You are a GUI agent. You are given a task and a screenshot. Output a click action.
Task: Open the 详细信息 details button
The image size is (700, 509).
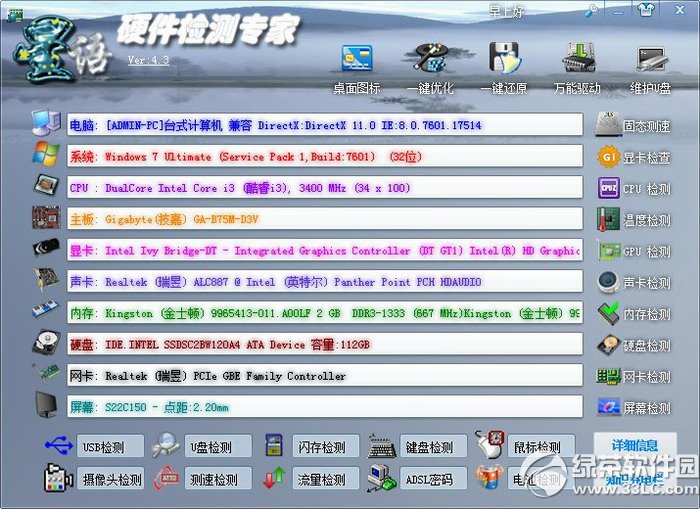click(635, 445)
